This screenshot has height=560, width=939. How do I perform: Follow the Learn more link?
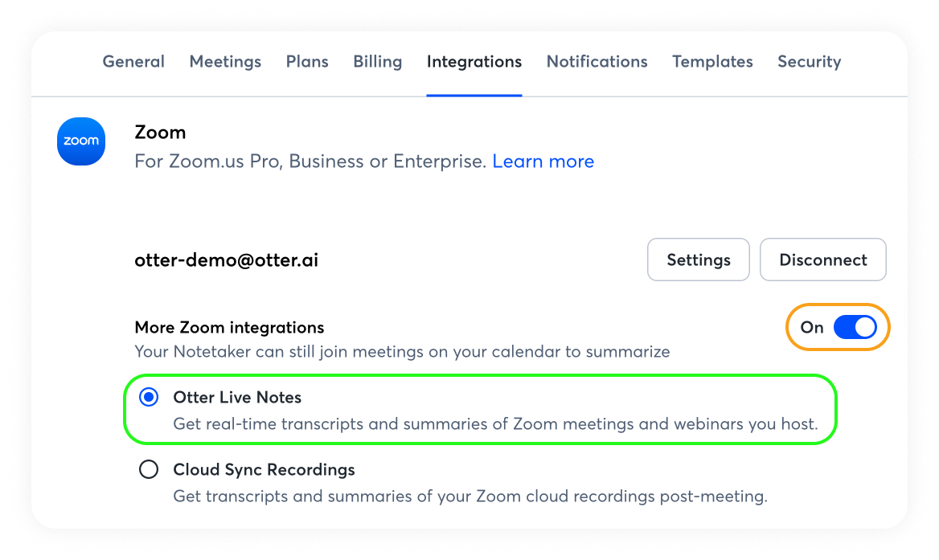tap(543, 161)
